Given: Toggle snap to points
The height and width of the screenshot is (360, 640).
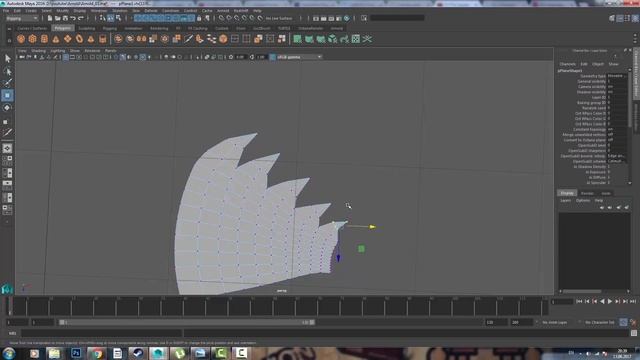Looking at the screenshot, I should (x=237, y=18).
